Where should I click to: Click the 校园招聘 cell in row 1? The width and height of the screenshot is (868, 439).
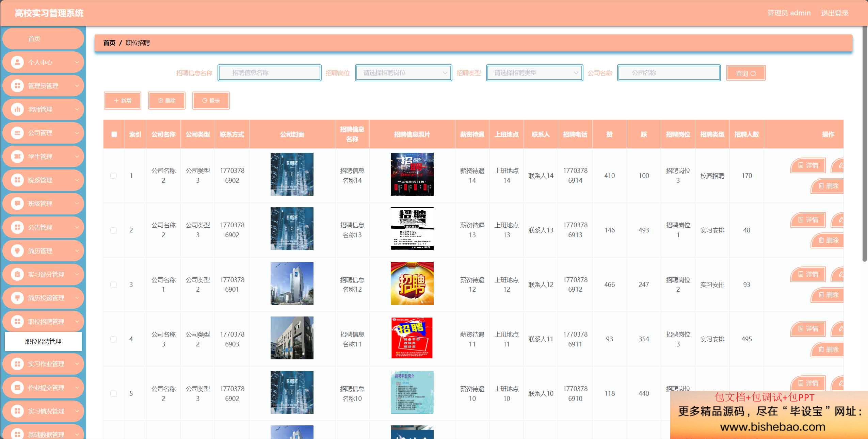[x=712, y=176]
